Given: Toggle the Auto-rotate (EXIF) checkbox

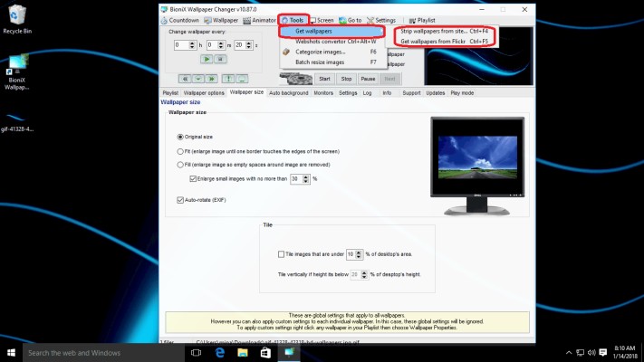Looking at the screenshot, I should pos(179,198).
